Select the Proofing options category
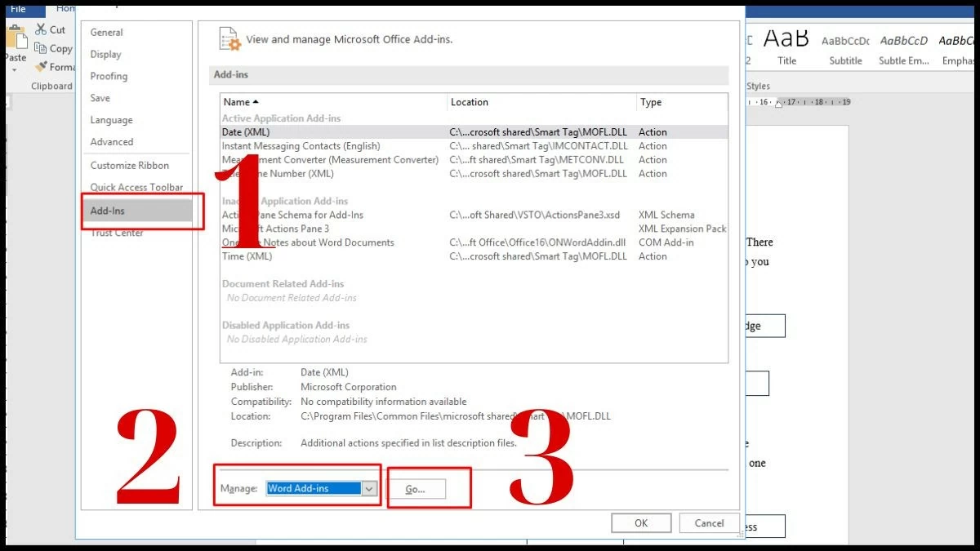Image resolution: width=980 pixels, height=551 pixels. tap(109, 76)
